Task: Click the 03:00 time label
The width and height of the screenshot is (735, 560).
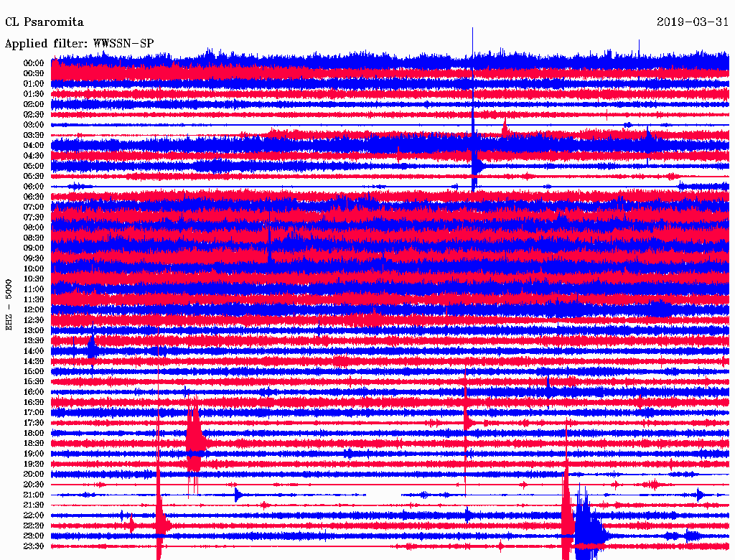Action: click(34, 125)
